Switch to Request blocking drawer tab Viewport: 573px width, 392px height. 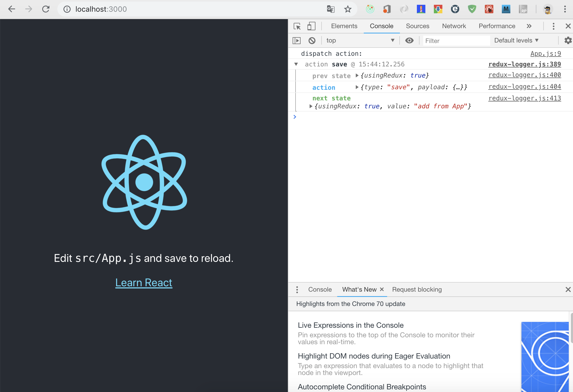(417, 289)
